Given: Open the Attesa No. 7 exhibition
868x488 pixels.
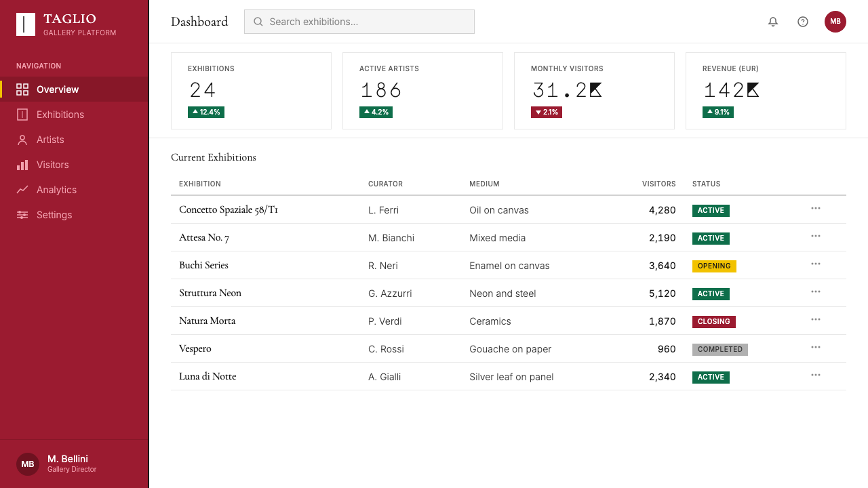Looking at the screenshot, I should (x=204, y=237).
